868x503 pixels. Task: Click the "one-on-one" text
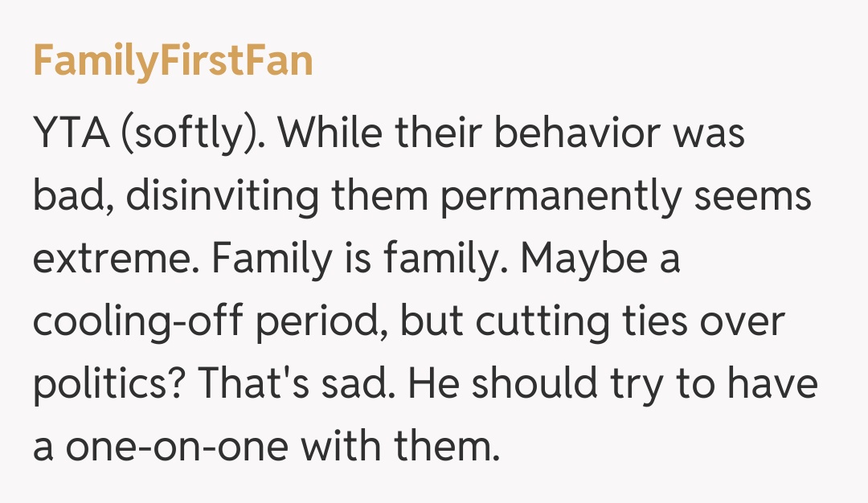(163, 448)
